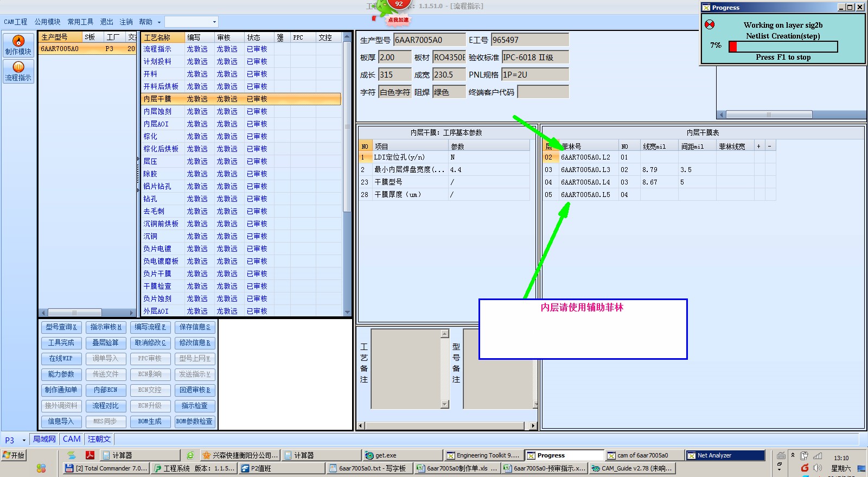Screen dimensions: 868x477
Task: Expand the P3 dropdown in status bar
Action: pyautogui.click(x=24, y=440)
